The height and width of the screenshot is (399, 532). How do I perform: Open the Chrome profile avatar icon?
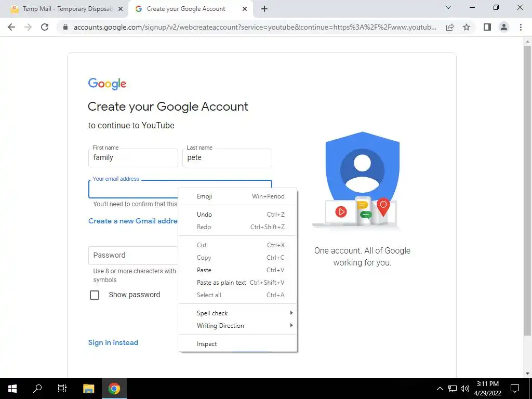click(504, 27)
